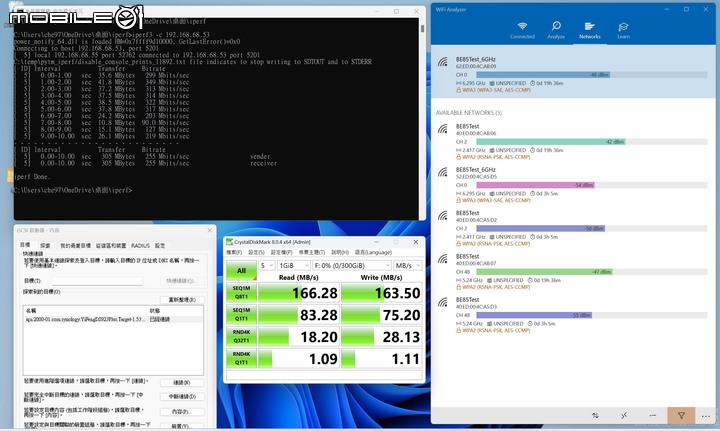
Task: Open the Connected view in WiFi Analyzer
Action: pyautogui.click(x=522, y=30)
